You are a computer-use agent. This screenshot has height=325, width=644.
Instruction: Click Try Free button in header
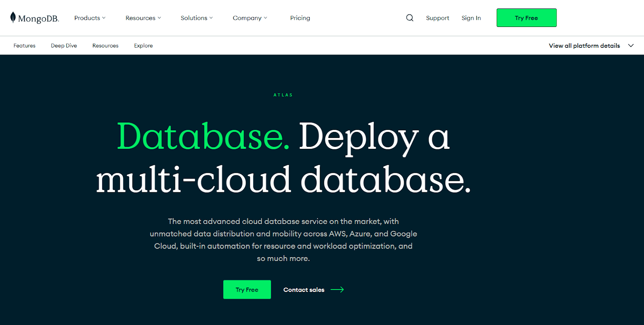(x=526, y=18)
